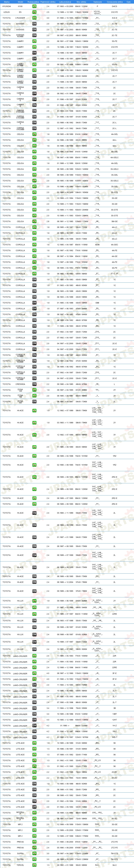Select the TERCEL model cell

click(20, 865)
